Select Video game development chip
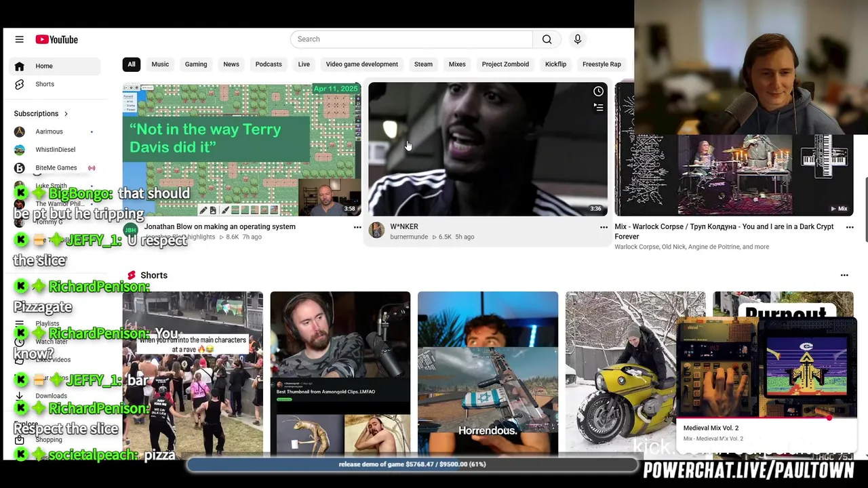This screenshot has width=868, height=488. click(361, 64)
